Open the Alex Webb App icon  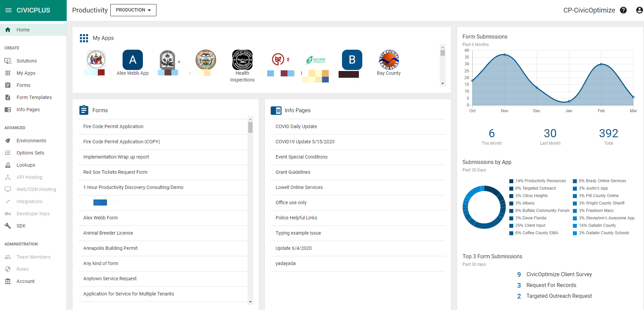[133, 60]
